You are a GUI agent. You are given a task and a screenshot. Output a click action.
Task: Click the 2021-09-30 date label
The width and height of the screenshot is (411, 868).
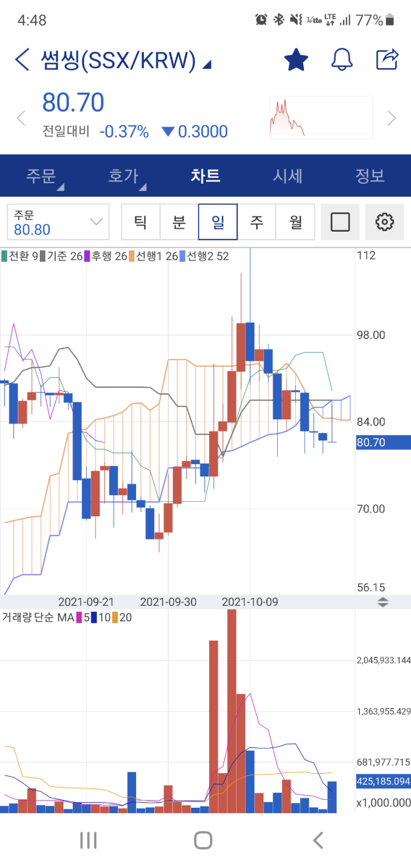click(x=168, y=602)
